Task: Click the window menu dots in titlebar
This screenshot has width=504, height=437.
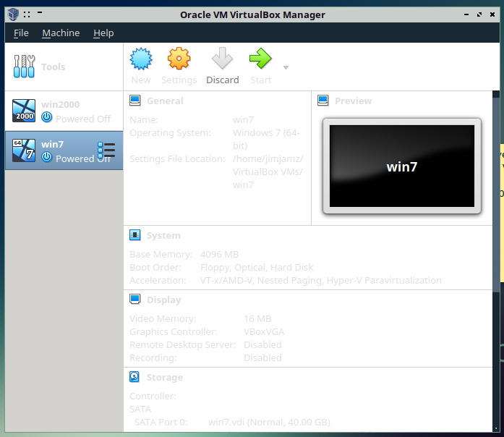Action: [27, 14]
